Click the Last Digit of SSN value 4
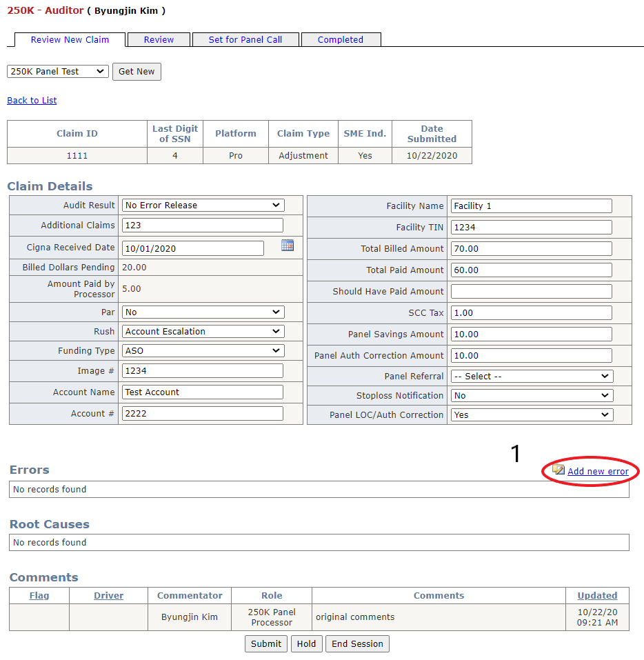 (x=175, y=156)
